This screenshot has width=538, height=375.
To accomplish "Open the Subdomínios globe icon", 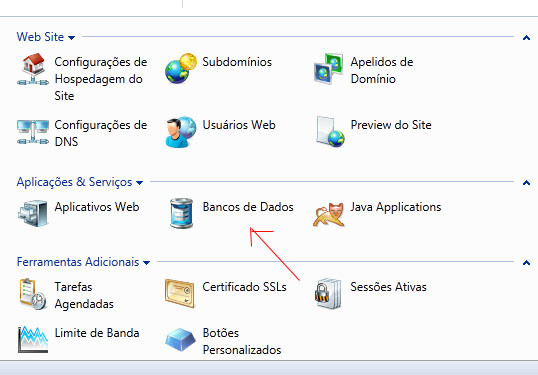I will [x=181, y=69].
